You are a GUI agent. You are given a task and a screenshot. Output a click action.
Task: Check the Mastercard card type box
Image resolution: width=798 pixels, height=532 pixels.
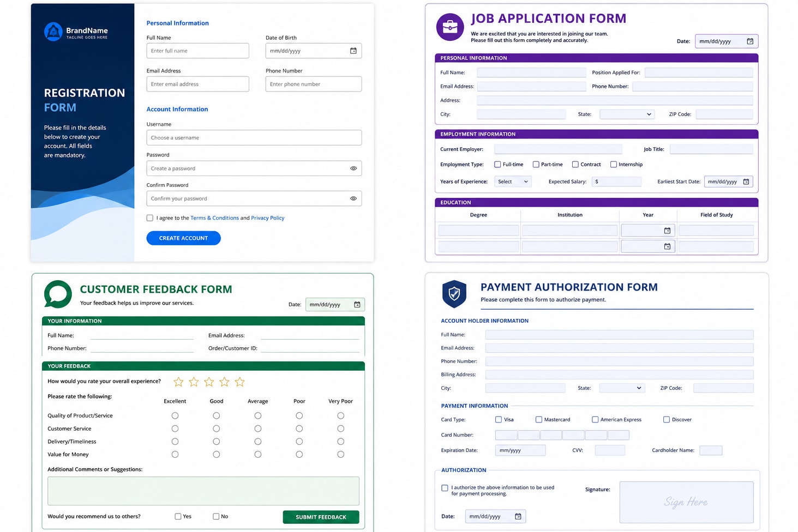[x=539, y=420]
